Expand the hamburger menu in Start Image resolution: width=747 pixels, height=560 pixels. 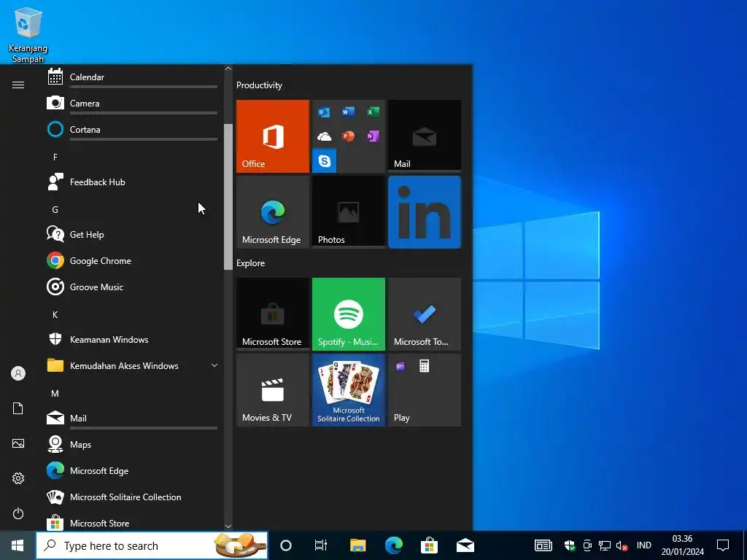[18, 85]
